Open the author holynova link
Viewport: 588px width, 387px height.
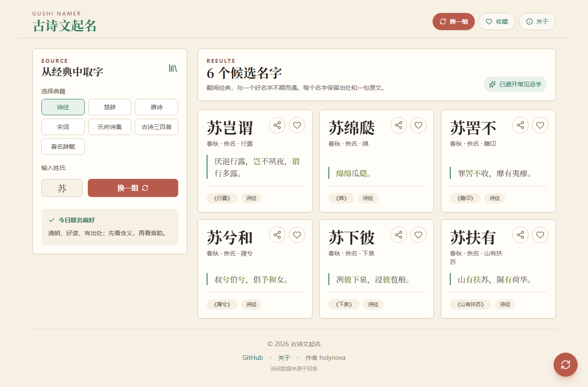[325, 358]
